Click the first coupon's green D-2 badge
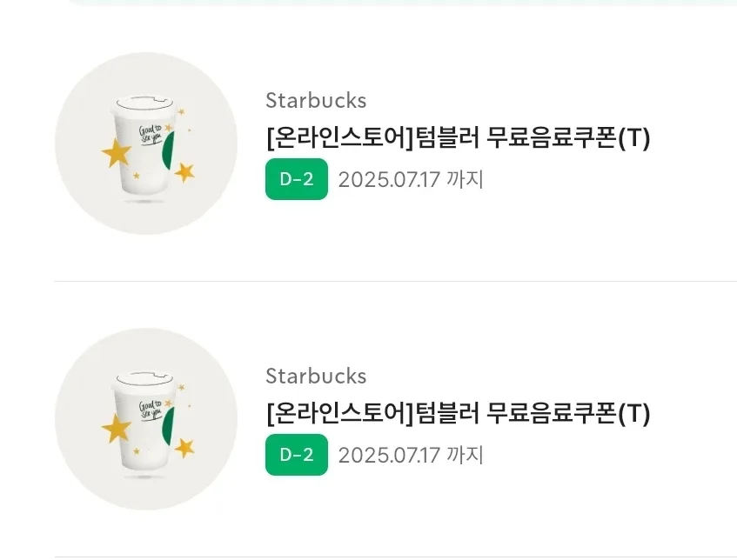 tap(297, 179)
